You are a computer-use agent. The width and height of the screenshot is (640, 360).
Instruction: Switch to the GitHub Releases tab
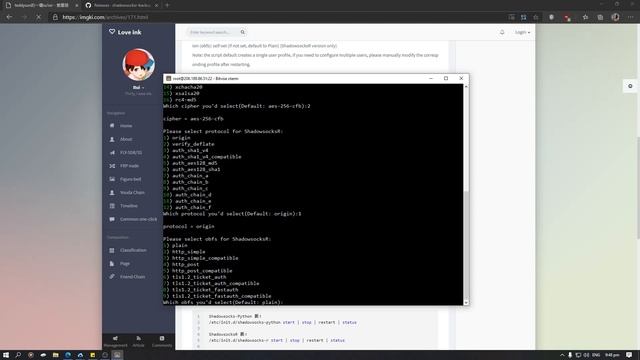(122, 5)
